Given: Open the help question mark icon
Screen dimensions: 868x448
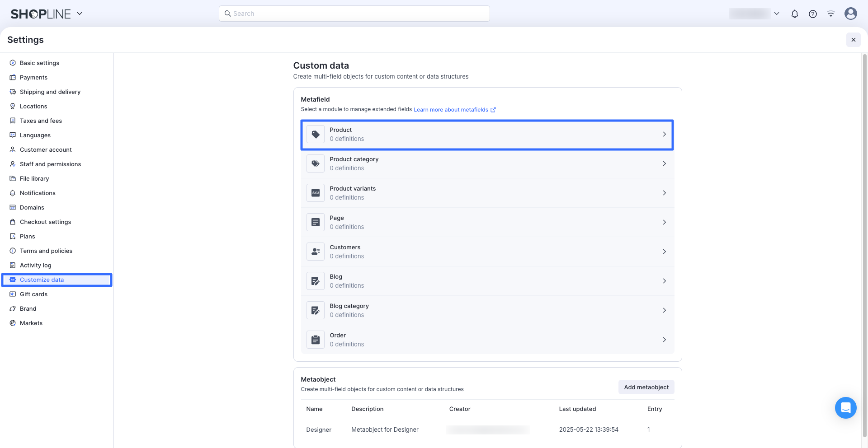Looking at the screenshot, I should (812, 14).
